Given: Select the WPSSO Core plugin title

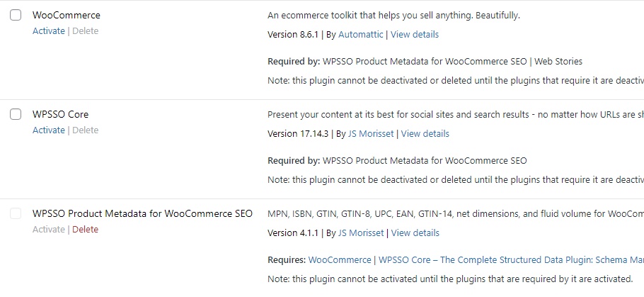Looking at the screenshot, I should [60, 114].
